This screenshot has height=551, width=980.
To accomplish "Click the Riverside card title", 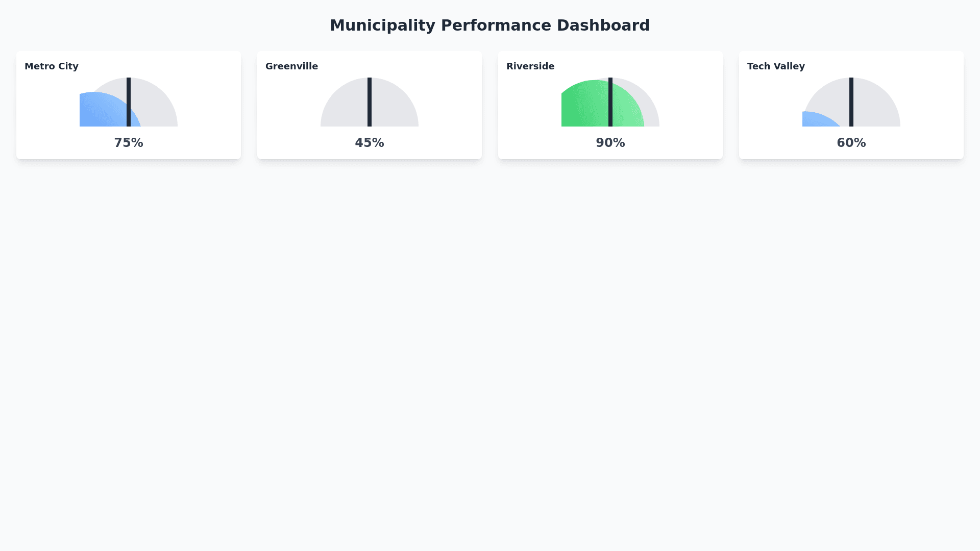I will (530, 66).
